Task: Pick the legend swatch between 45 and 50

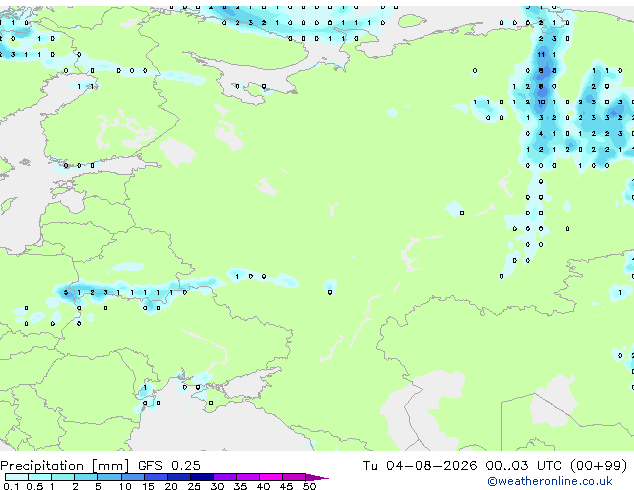Action: (294, 477)
